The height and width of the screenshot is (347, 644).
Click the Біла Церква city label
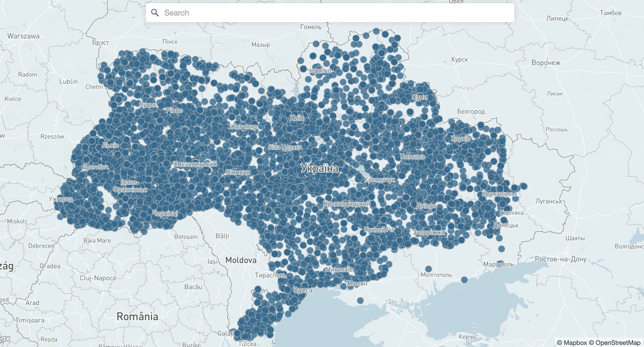click(285, 147)
